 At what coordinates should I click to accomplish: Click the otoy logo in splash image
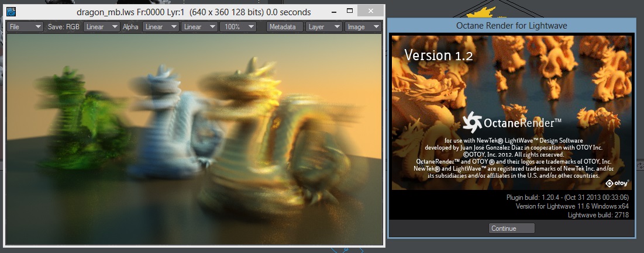[x=617, y=183]
